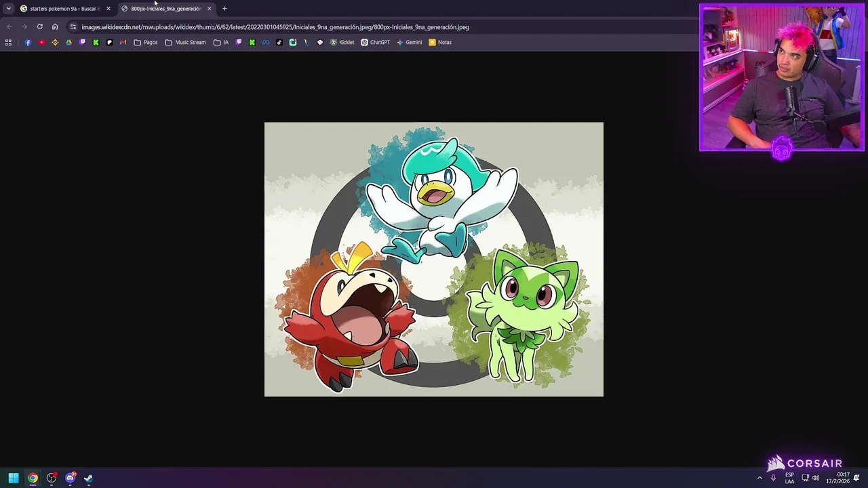Open the system tray volume control
This screenshot has width=868, height=488.
point(815,478)
